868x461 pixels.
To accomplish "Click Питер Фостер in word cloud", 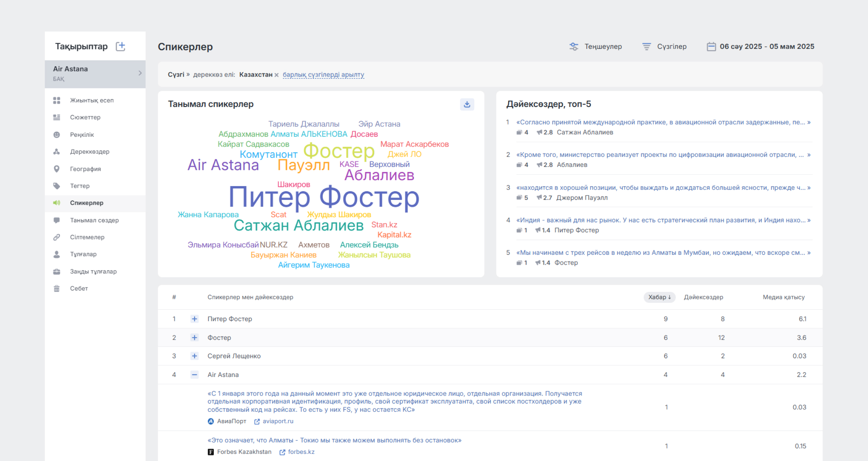I will pyautogui.click(x=324, y=198).
